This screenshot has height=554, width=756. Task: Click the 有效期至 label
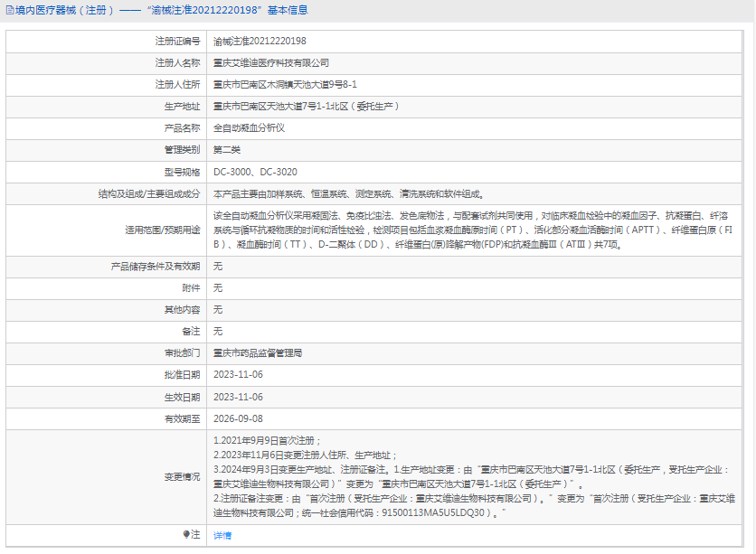(x=183, y=418)
